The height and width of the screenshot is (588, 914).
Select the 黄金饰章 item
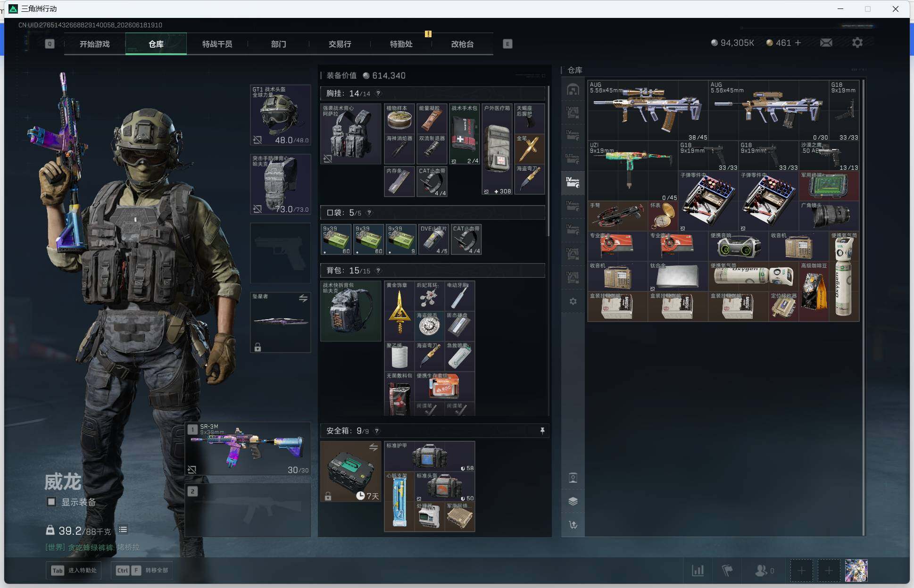(399, 311)
